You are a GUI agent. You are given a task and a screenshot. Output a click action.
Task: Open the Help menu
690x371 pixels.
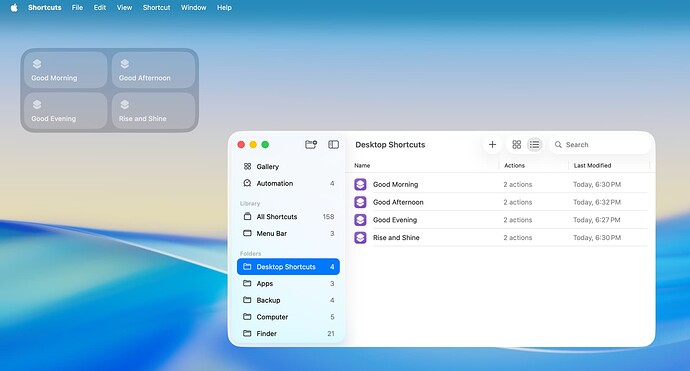[224, 7]
